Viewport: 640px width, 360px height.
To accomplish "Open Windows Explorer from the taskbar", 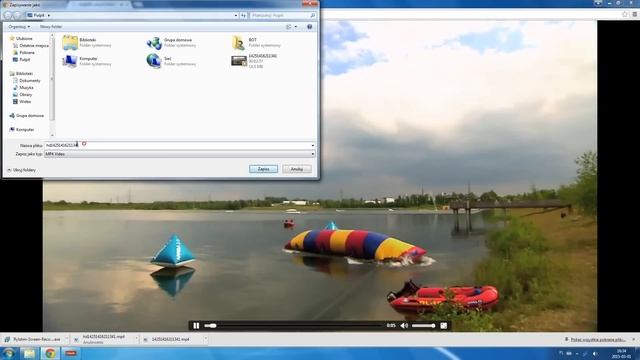I will (29, 353).
